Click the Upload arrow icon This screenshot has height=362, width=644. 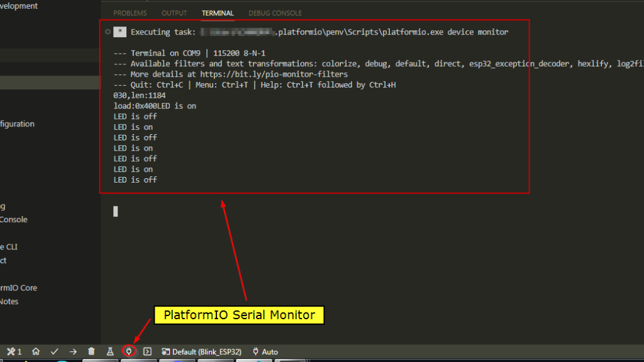pyautogui.click(x=73, y=351)
